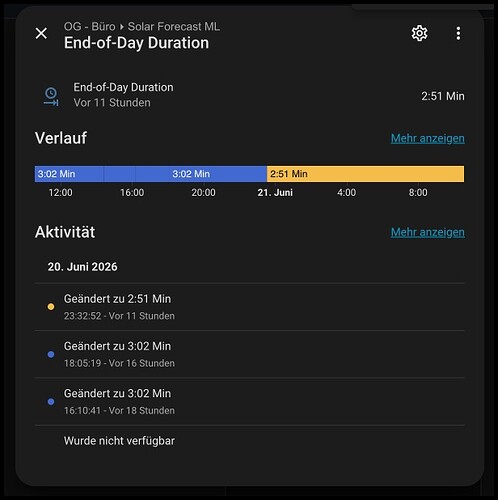Click the timer state icon
The width and height of the screenshot is (498, 500).
click(51, 97)
